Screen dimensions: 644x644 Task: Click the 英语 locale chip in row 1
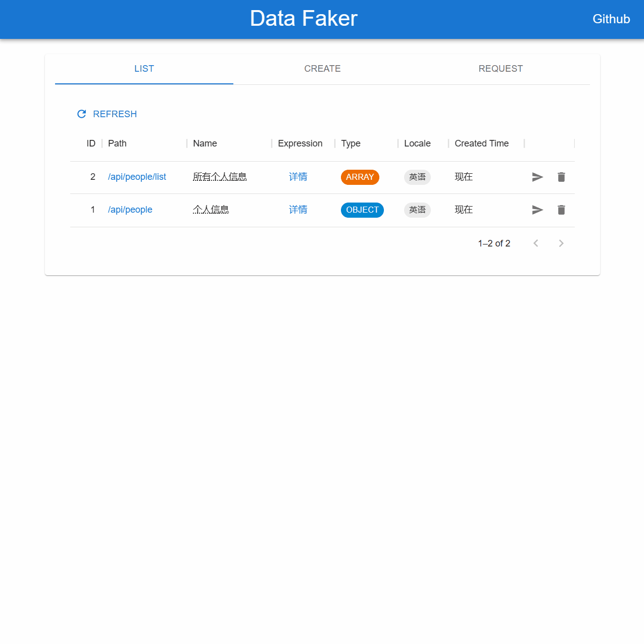pyautogui.click(x=417, y=210)
